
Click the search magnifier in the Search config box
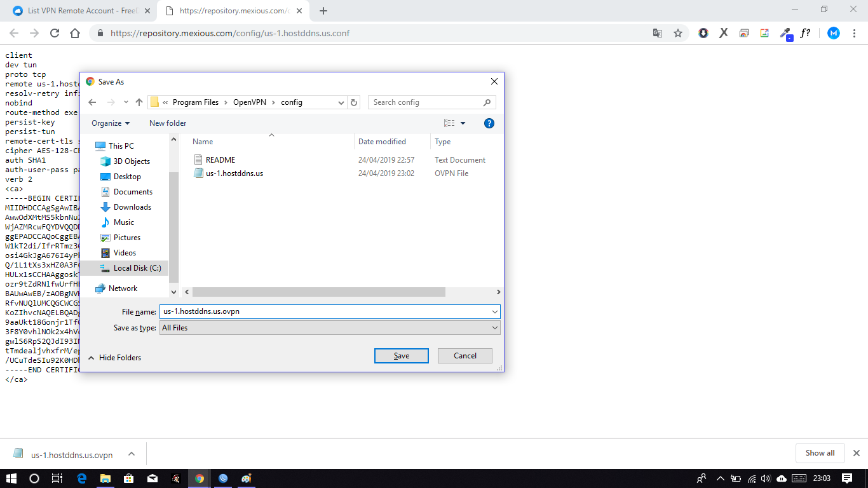coord(487,102)
